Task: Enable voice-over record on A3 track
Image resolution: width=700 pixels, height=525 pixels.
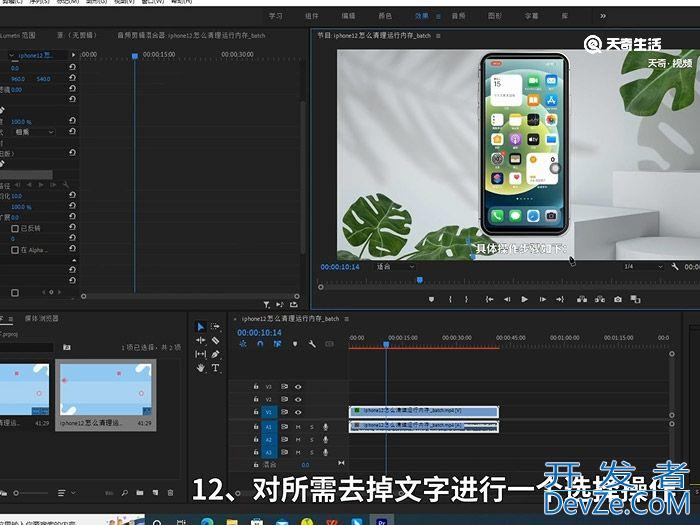Action: coord(325,452)
